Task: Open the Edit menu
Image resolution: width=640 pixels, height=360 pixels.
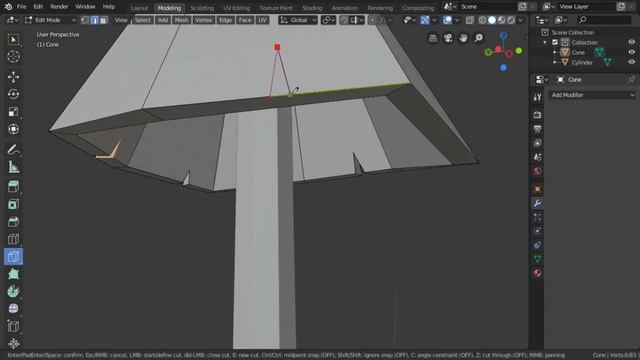Action: tap(38, 7)
